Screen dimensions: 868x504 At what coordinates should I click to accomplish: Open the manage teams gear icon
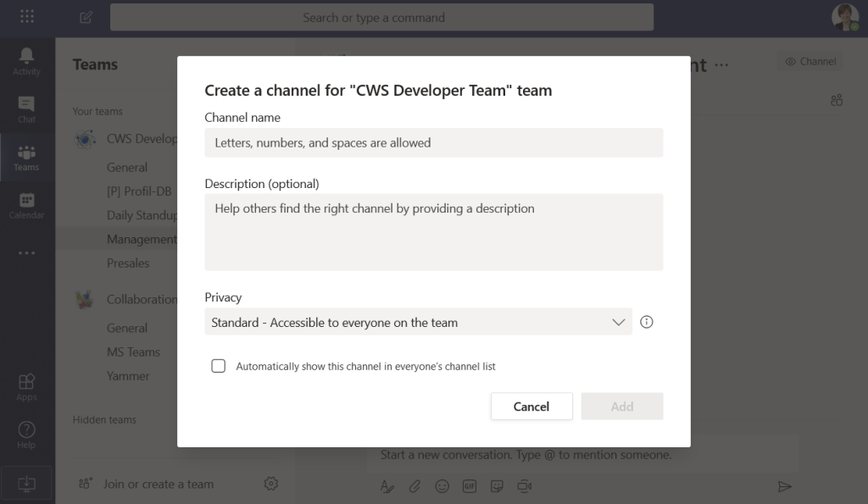271,484
